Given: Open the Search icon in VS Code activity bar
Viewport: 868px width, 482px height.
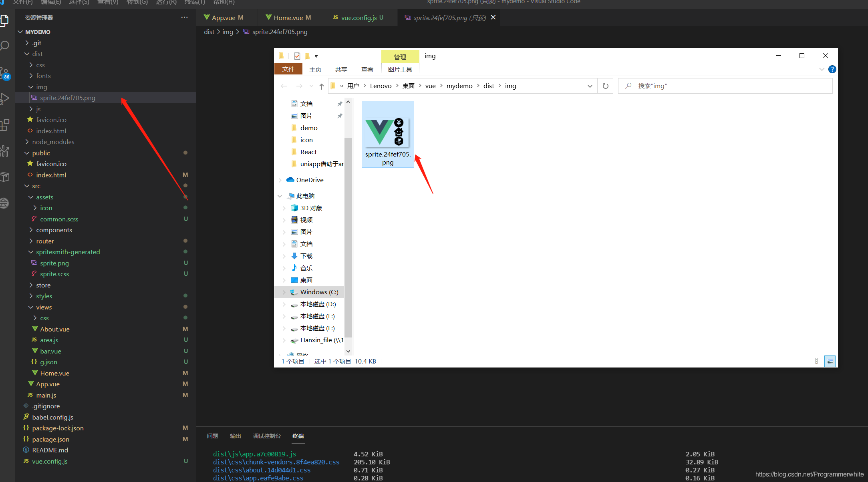Looking at the screenshot, I should coord(4,46).
